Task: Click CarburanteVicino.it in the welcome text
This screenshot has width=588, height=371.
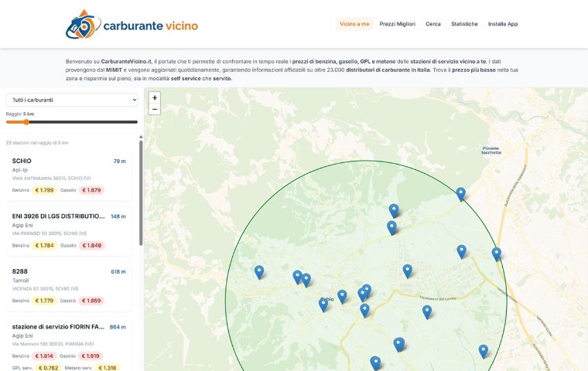Action: pos(126,61)
